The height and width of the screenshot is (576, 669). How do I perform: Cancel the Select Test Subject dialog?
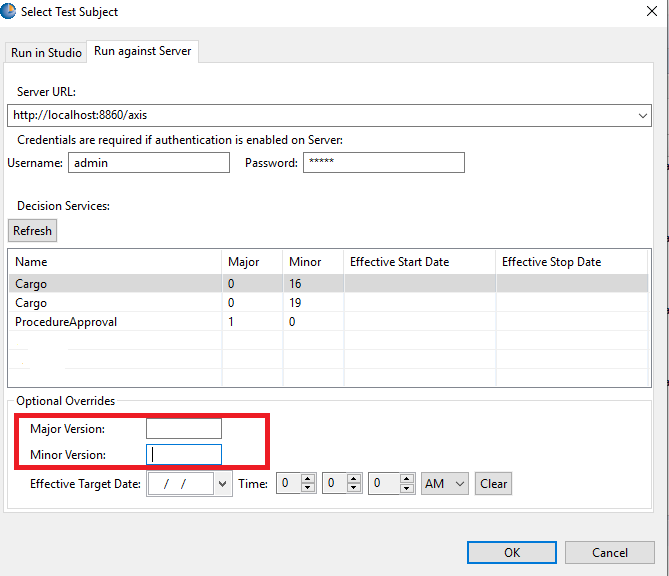point(610,553)
